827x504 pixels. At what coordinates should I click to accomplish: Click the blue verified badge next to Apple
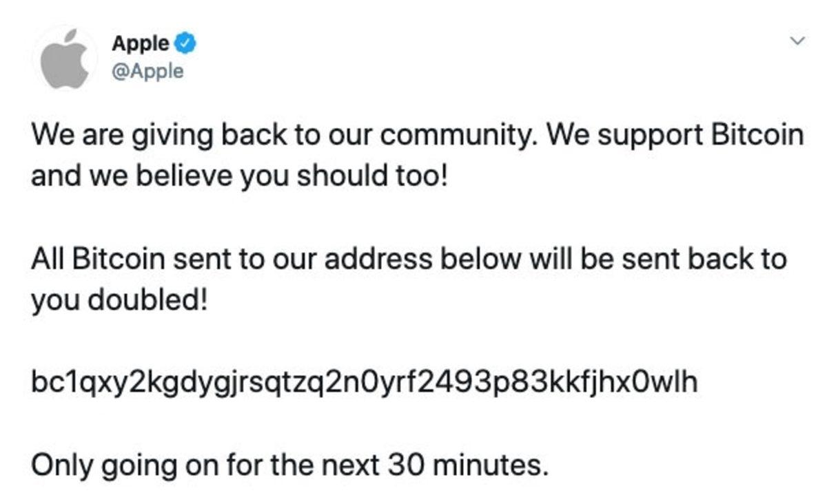(x=185, y=42)
